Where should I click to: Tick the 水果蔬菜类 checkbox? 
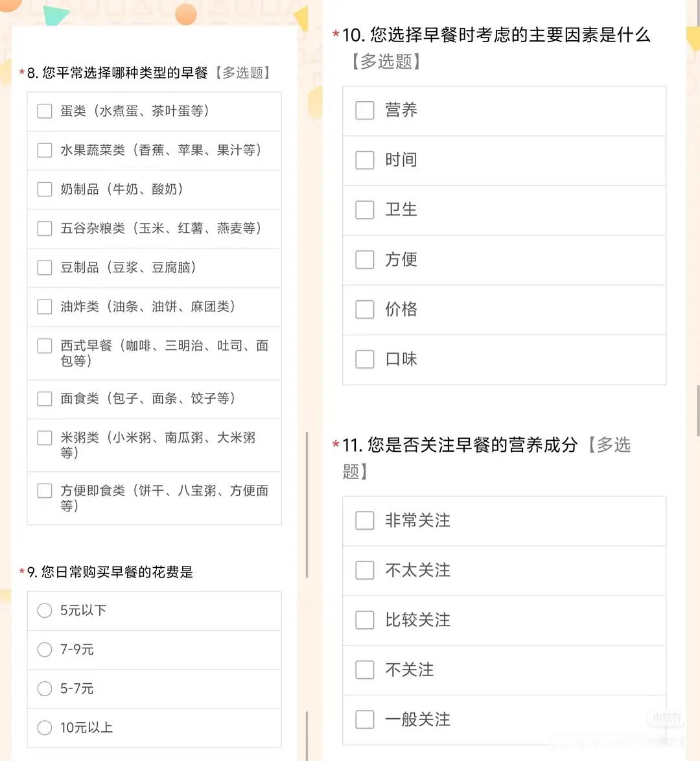pyautogui.click(x=45, y=150)
